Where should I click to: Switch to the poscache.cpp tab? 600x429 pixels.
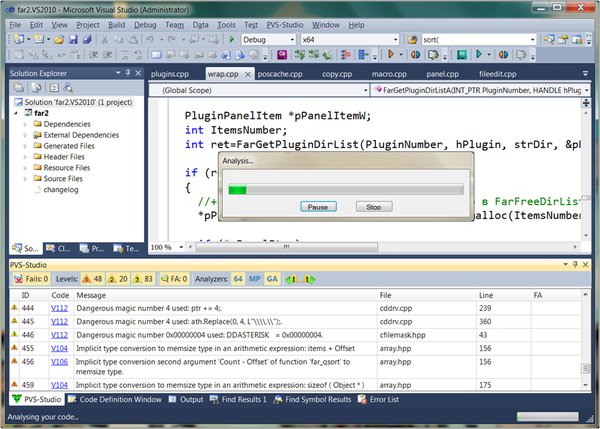click(280, 74)
